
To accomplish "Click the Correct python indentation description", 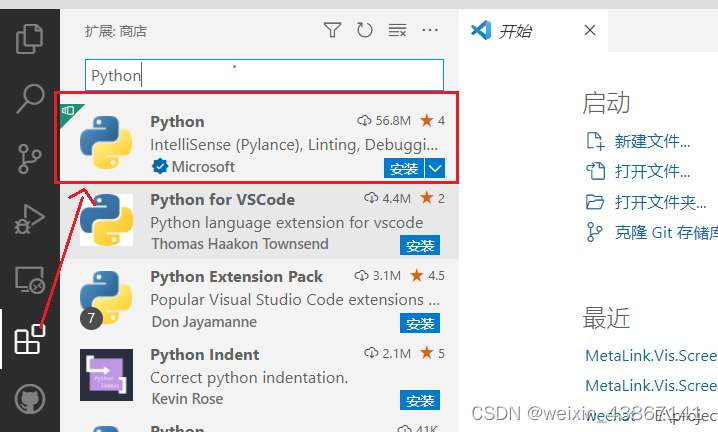I will click(x=249, y=377).
